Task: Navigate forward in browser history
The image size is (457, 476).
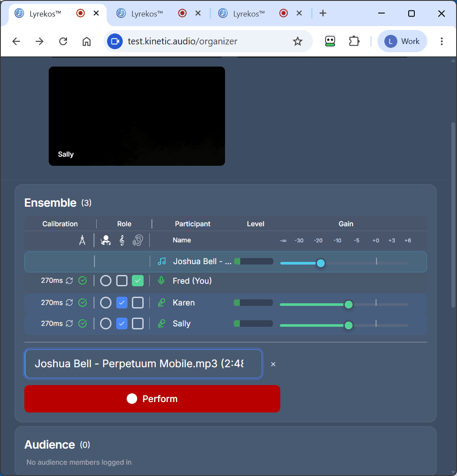Action: click(x=40, y=41)
